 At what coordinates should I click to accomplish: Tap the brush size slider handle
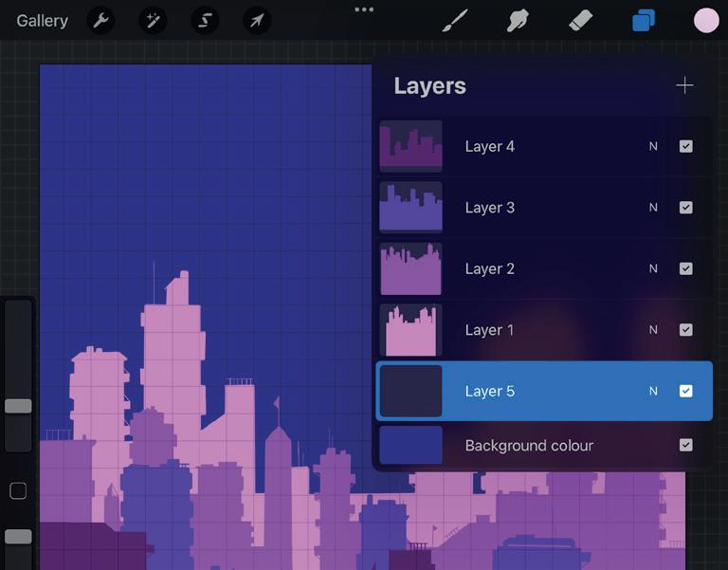coord(18,406)
